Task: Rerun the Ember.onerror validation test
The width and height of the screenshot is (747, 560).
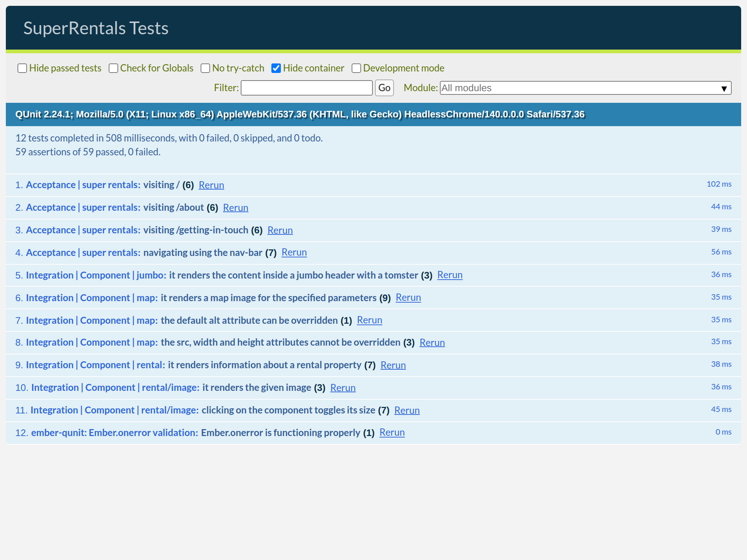Action: (392, 433)
